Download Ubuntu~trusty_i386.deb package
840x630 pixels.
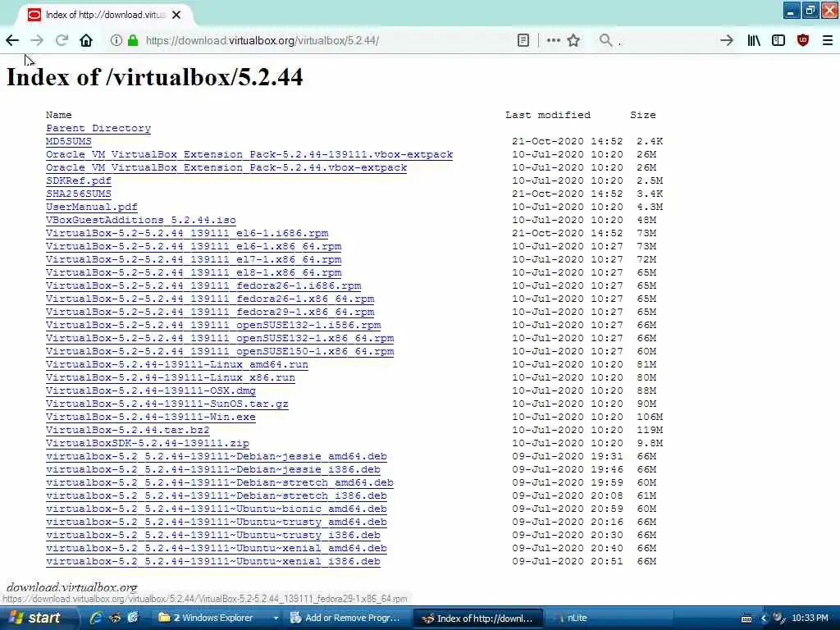(213, 535)
